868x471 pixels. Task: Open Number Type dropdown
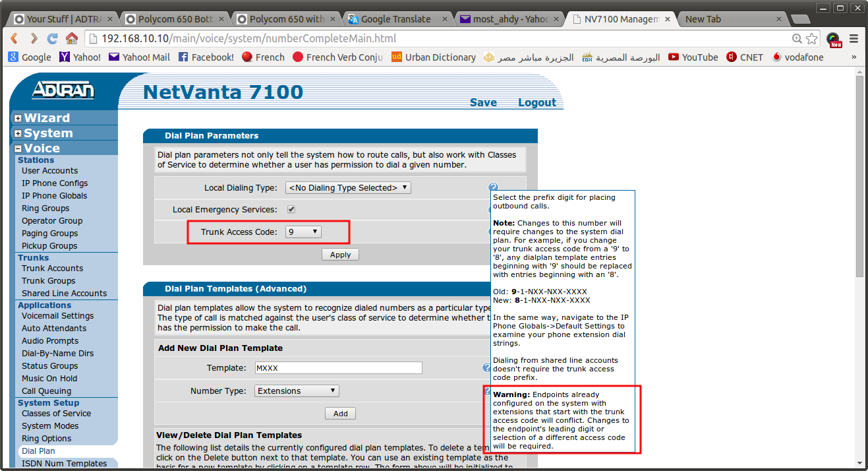click(297, 391)
